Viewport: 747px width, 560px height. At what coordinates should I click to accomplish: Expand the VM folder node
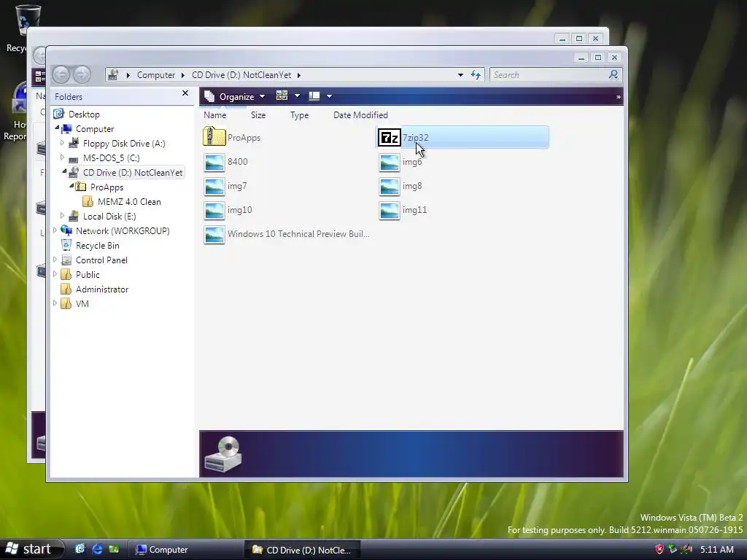(x=55, y=303)
